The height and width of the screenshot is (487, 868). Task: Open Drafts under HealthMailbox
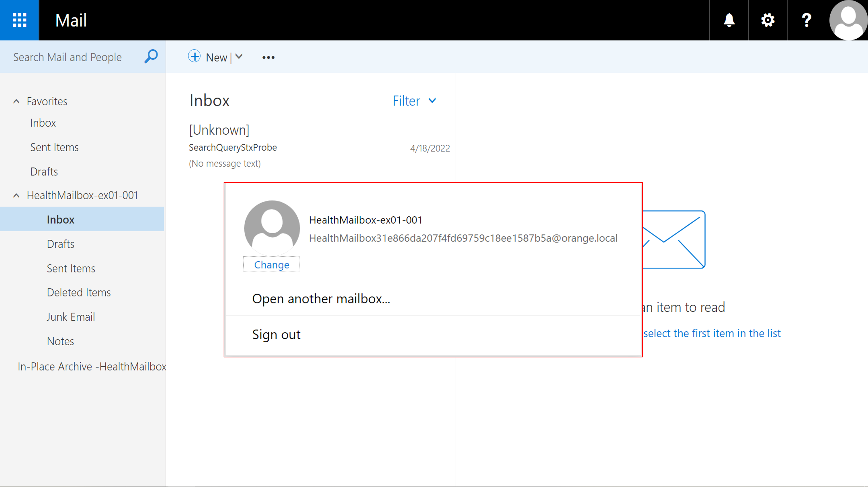pos(60,244)
